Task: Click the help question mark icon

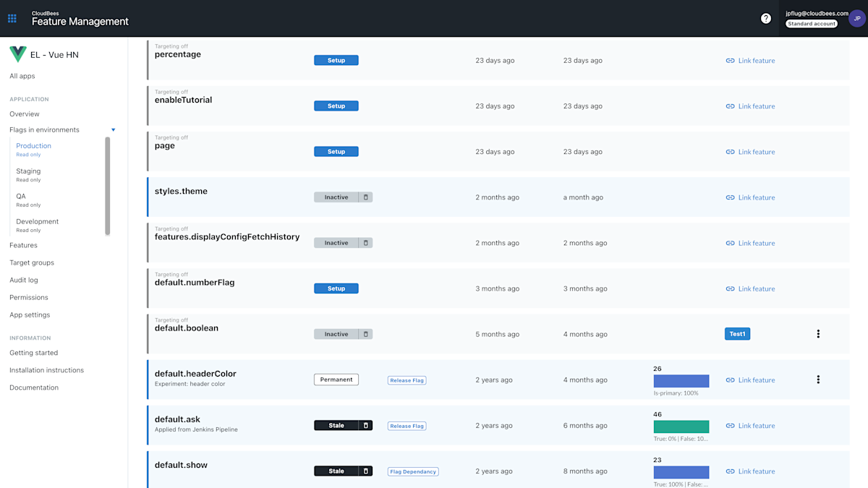Action: [x=766, y=18]
